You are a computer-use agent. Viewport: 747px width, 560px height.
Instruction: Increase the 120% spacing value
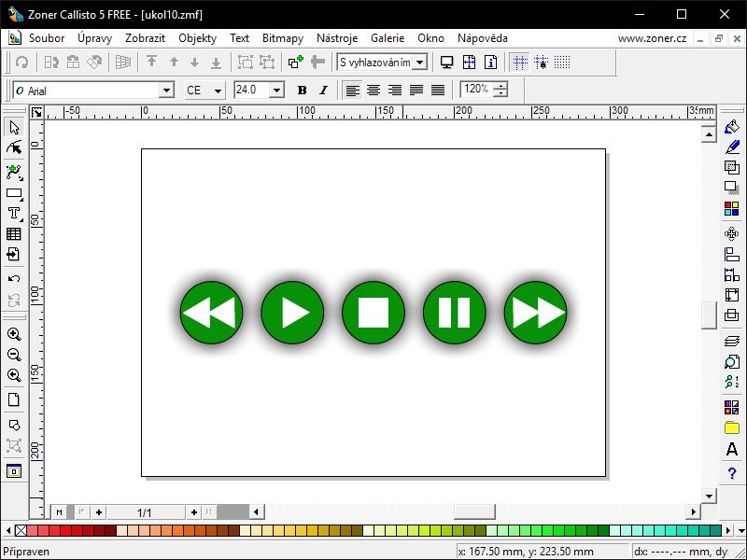pyautogui.click(x=500, y=86)
